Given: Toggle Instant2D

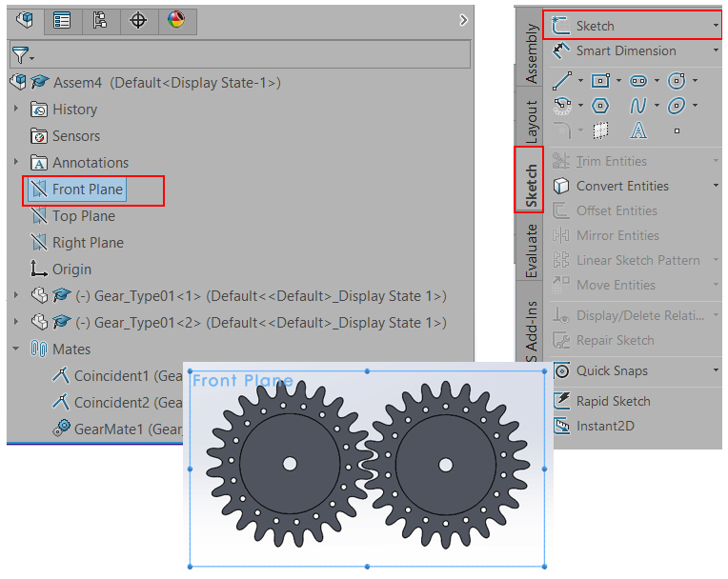Looking at the screenshot, I should click(594, 426).
